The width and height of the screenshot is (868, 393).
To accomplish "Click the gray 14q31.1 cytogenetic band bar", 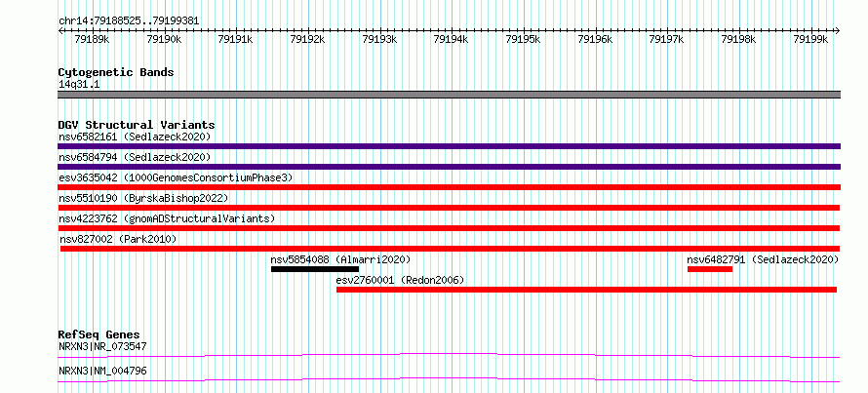I will [x=449, y=95].
